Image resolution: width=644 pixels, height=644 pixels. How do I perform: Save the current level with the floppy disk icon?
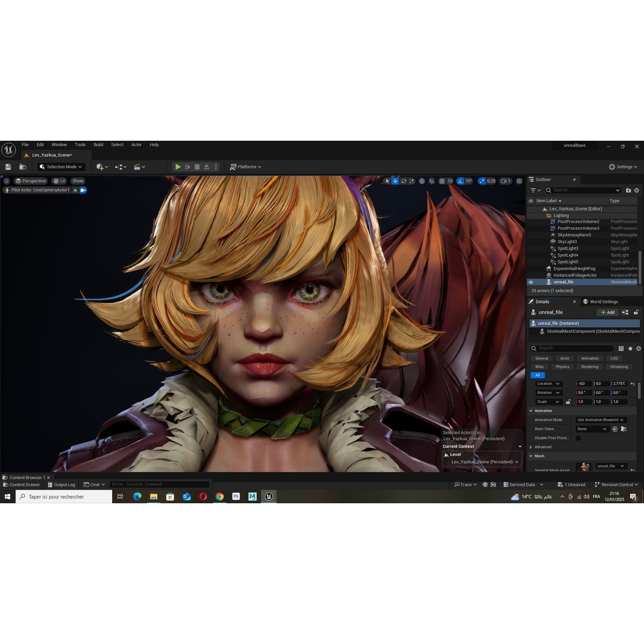point(8,167)
